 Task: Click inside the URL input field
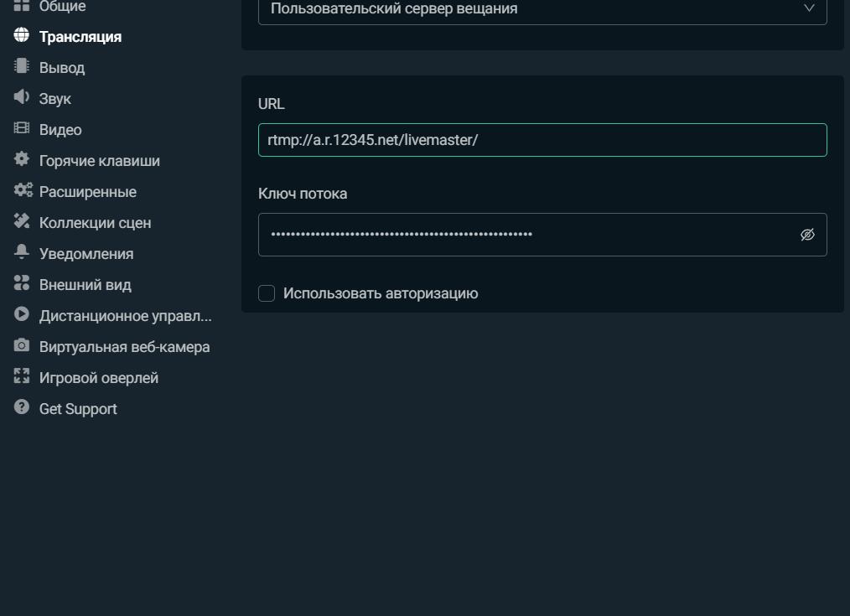[543, 140]
